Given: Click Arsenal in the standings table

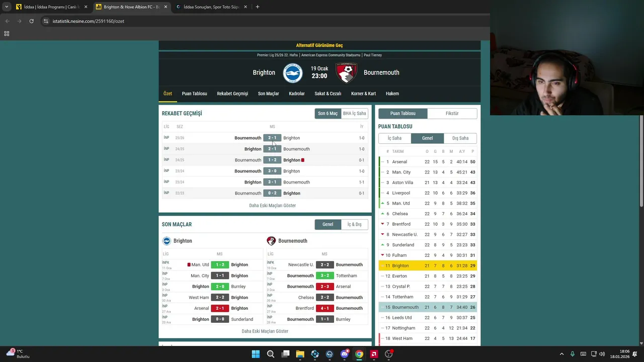Looking at the screenshot, I should [x=399, y=162].
